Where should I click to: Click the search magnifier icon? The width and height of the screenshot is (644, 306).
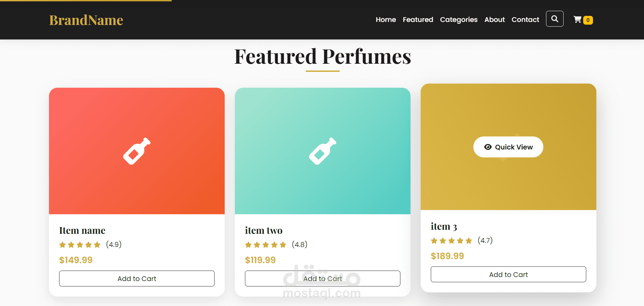pos(554,19)
